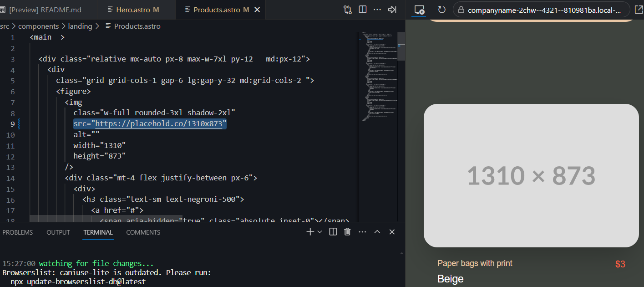The height and width of the screenshot is (287, 644).
Task: Open the OUTPUT panel tab
Action: pos(58,232)
